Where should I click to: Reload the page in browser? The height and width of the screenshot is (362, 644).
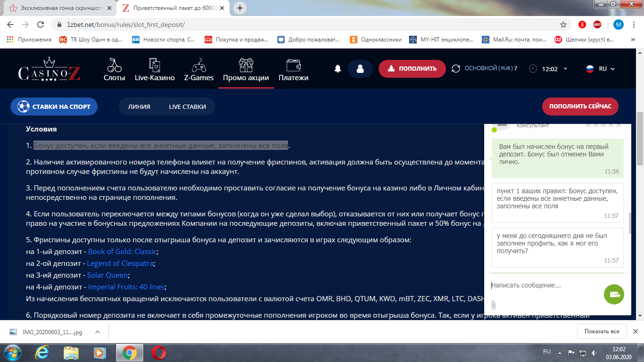point(41,25)
